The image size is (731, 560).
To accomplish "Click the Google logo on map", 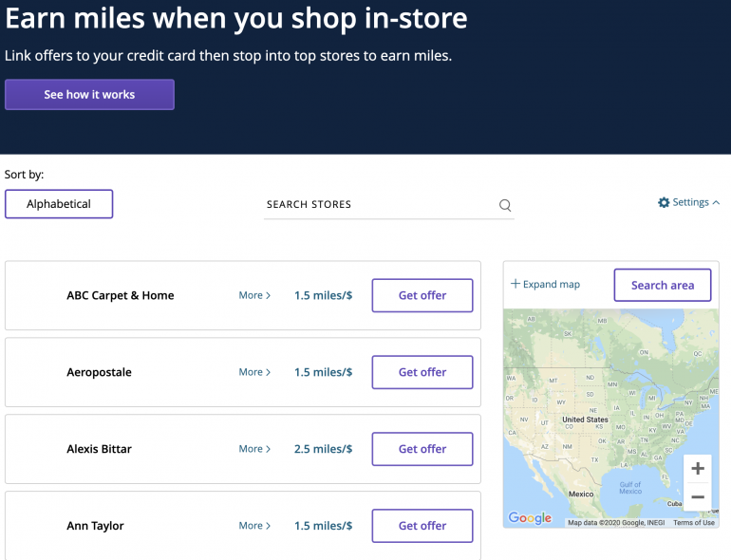I will (530, 517).
